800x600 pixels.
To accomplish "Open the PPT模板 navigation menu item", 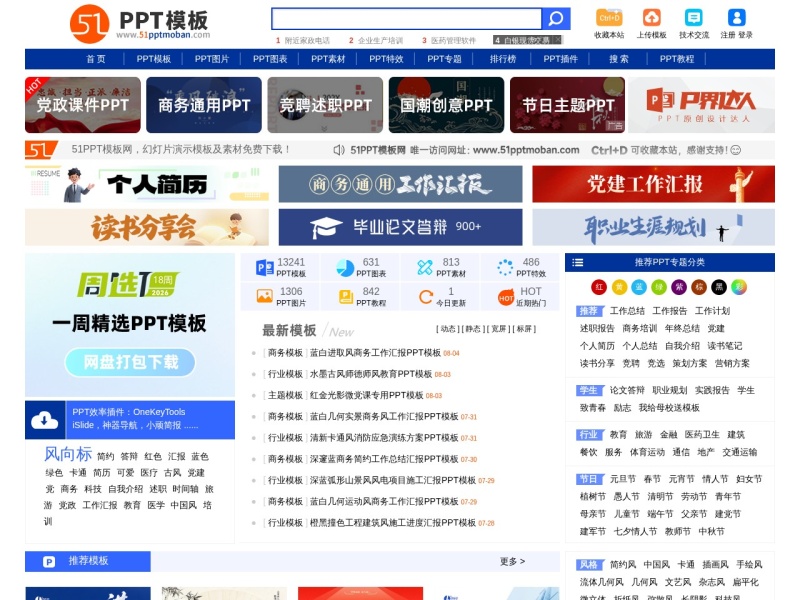I will 154,59.
